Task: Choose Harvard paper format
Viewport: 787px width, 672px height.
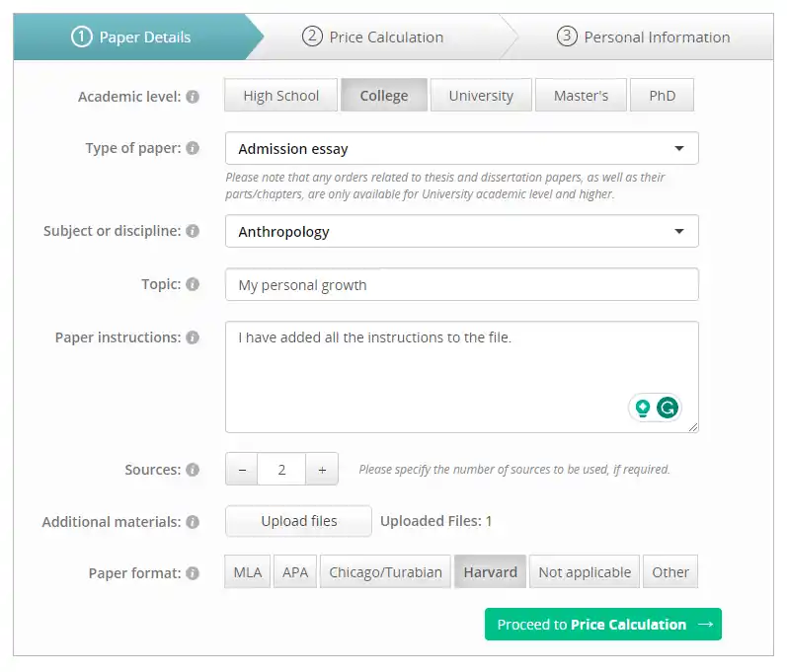Action: pyautogui.click(x=491, y=571)
